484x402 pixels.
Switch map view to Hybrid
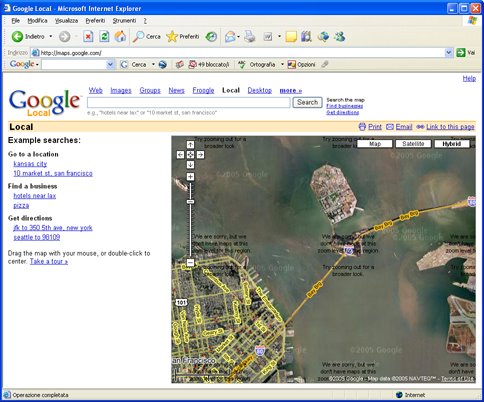[452, 144]
